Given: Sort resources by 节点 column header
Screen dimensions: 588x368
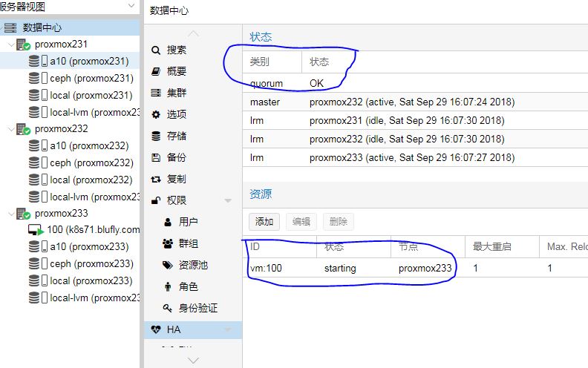Looking at the screenshot, I should pyautogui.click(x=428, y=246).
